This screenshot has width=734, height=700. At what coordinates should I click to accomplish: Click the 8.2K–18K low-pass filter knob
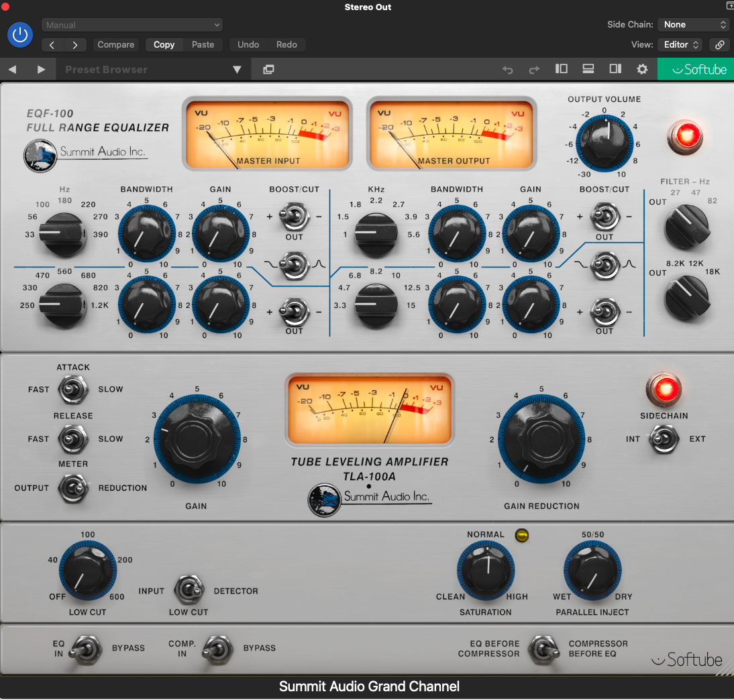point(687,298)
